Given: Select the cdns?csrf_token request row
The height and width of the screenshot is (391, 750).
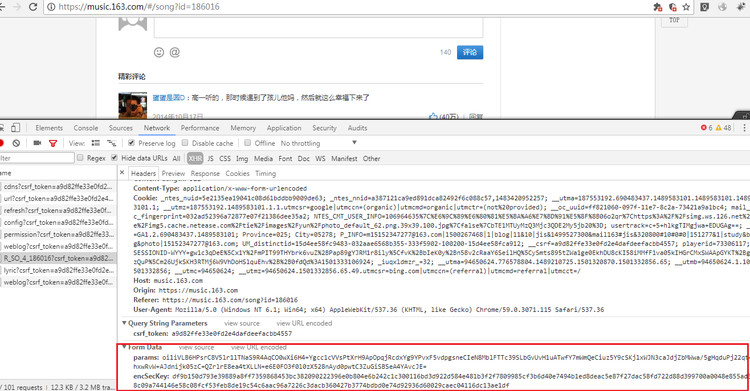Looking at the screenshot, I should click(x=57, y=186).
